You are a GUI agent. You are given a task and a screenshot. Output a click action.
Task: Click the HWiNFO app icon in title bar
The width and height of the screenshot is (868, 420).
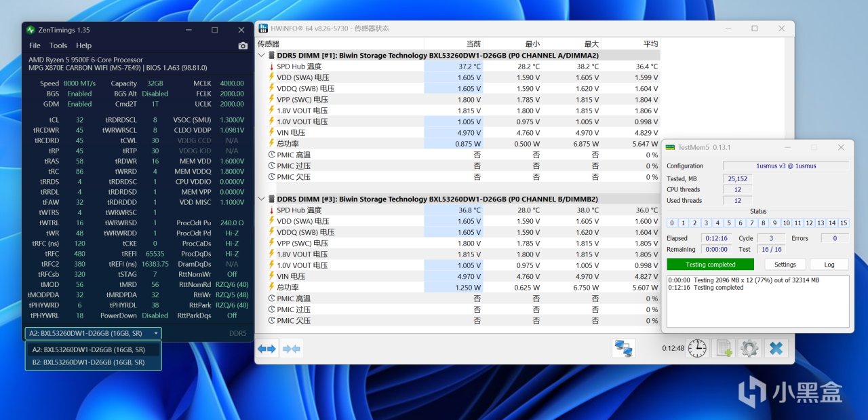(x=263, y=28)
